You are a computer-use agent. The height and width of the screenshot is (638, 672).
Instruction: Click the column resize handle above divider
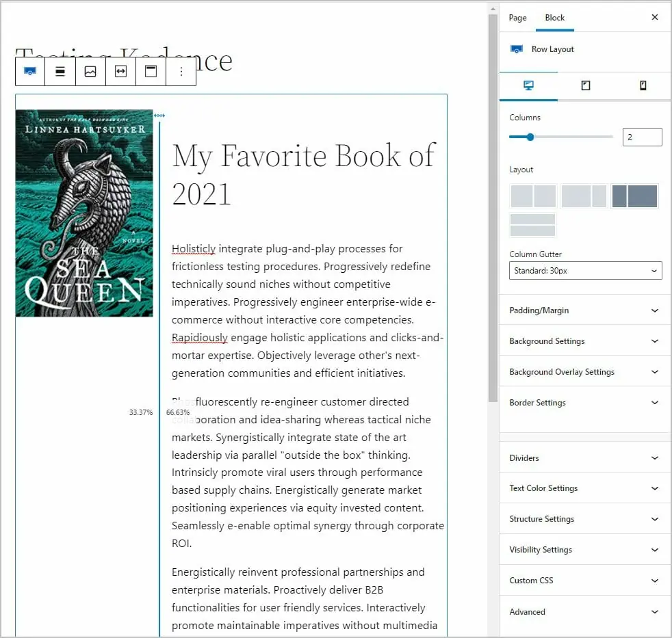[x=159, y=115]
